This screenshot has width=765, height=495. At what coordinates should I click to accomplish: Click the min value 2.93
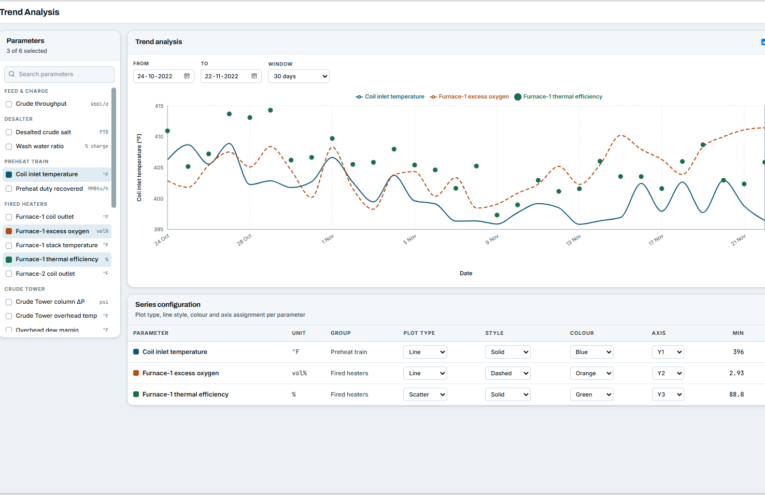coord(737,373)
